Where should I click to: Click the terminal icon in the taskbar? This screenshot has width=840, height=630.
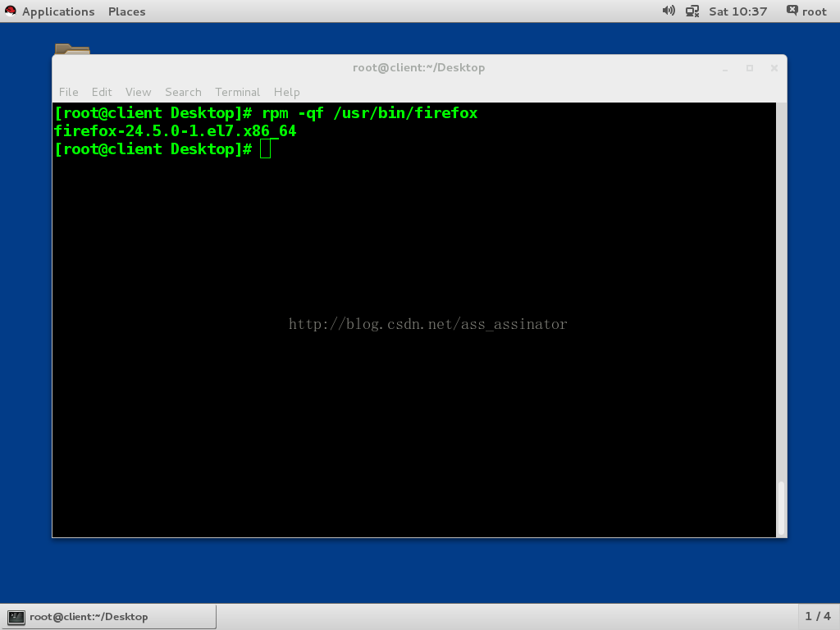[16, 617]
